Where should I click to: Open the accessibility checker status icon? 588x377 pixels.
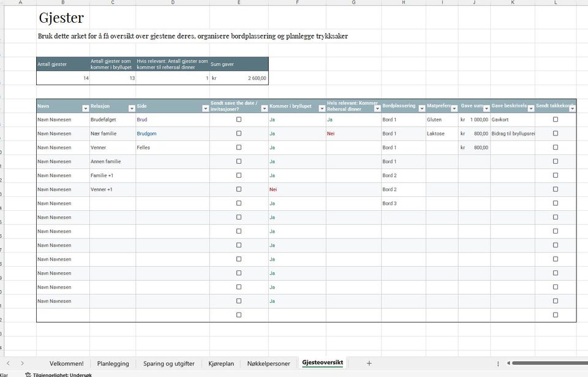28,375
